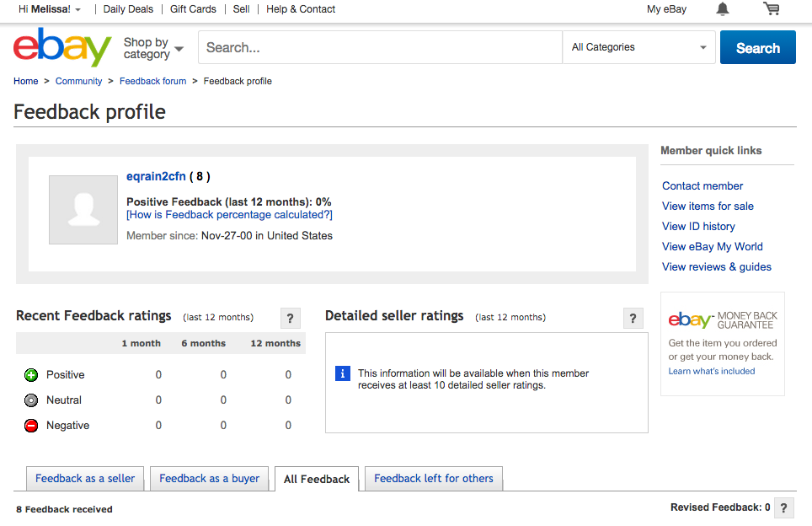Open Help & Contact in top navigation
Image resolution: width=812 pixels, height=526 pixels.
point(301,9)
